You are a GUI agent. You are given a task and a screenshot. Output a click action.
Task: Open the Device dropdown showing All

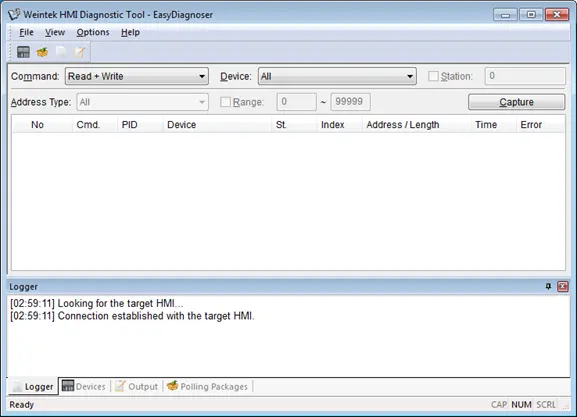[x=337, y=76]
